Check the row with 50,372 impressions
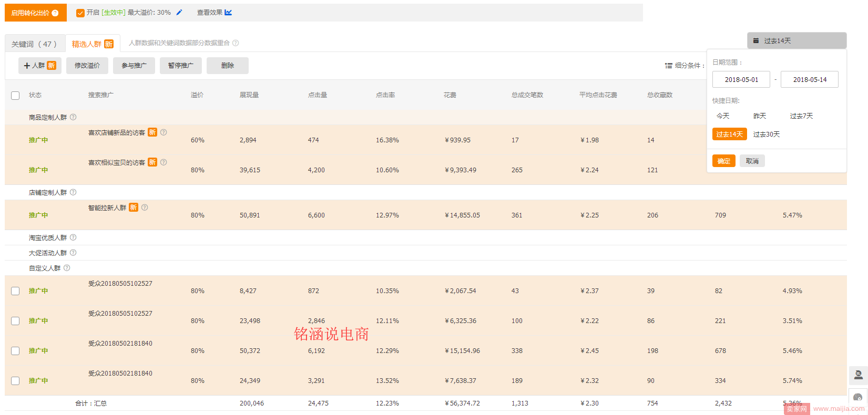This screenshot has height=415, width=868. (15, 351)
